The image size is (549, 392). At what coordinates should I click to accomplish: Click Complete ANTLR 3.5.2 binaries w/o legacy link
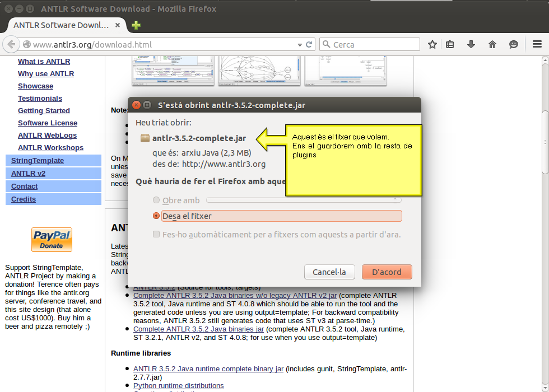click(235, 296)
